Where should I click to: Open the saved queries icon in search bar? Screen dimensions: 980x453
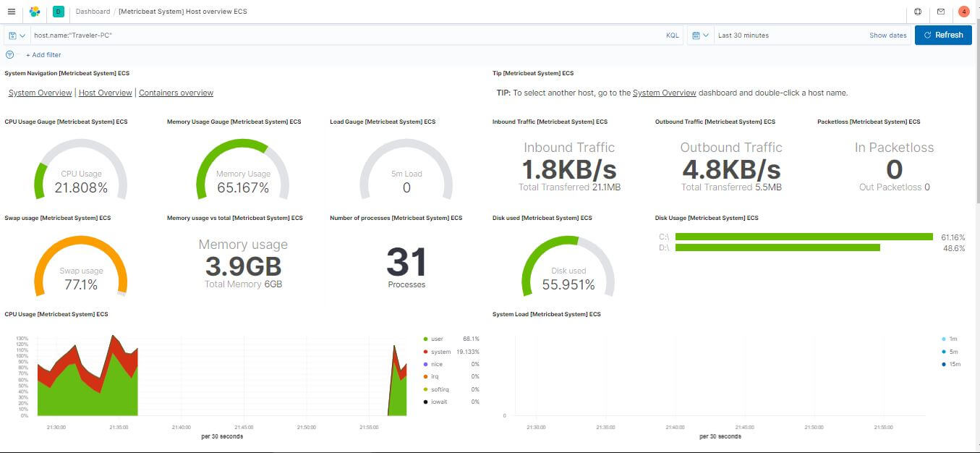[12, 35]
